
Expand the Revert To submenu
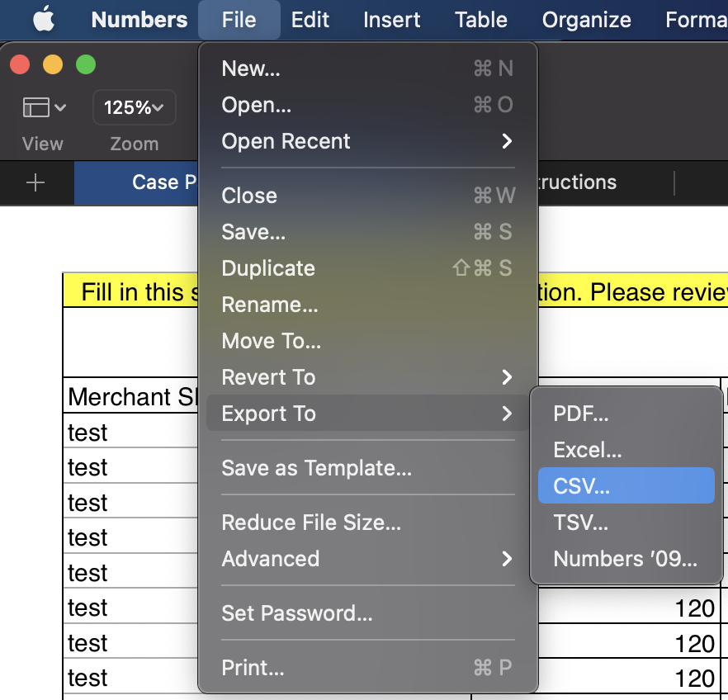(368, 377)
